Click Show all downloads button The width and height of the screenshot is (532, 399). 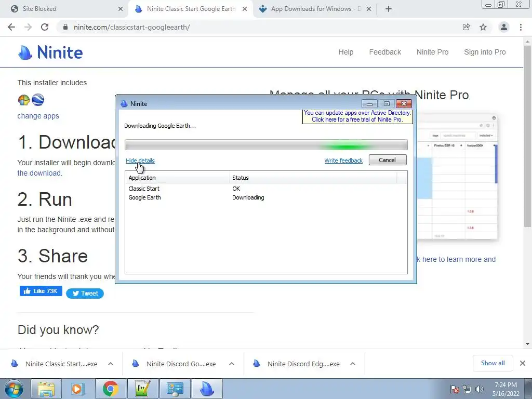493,363
